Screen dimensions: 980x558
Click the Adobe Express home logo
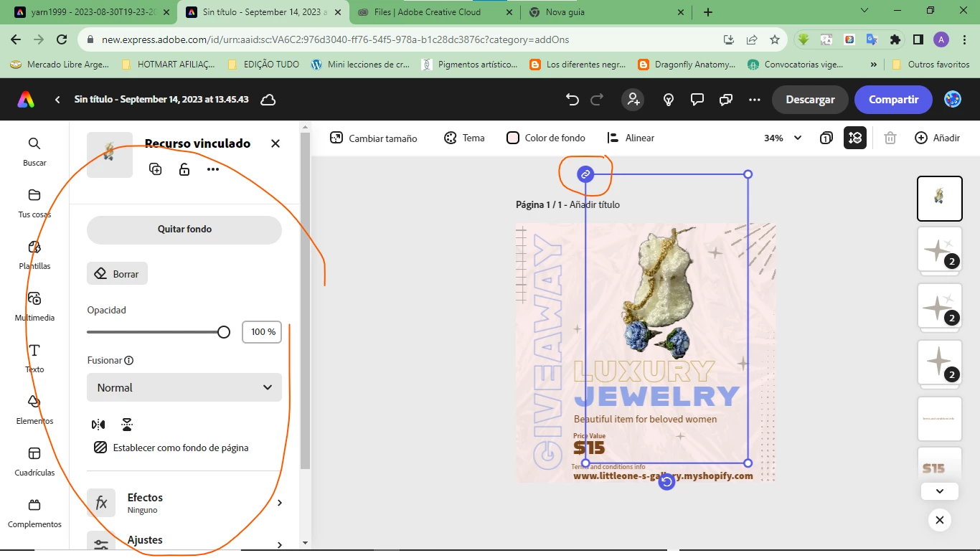[26, 100]
